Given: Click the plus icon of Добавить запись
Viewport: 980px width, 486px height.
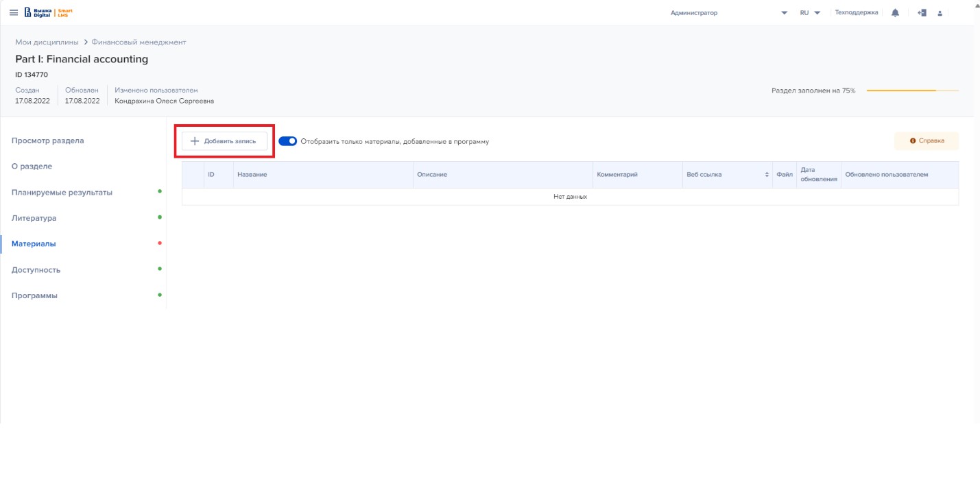Looking at the screenshot, I should coord(195,141).
